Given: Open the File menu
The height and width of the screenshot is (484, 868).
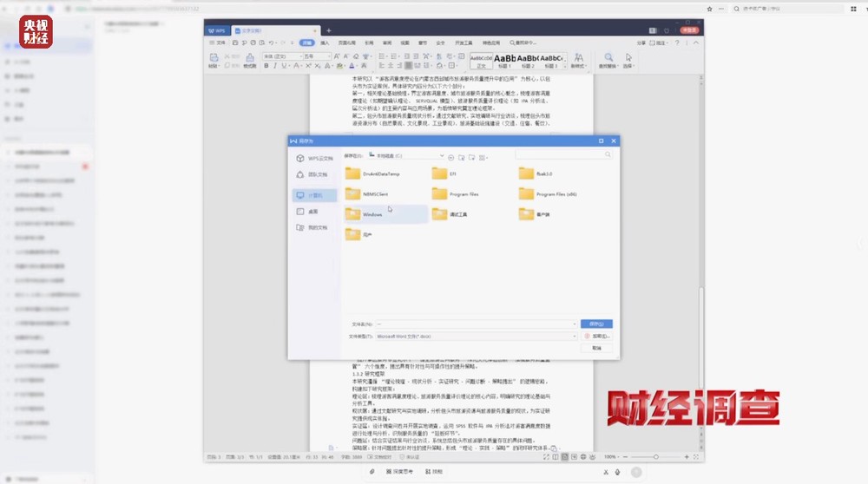Looking at the screenshot, I should (220, 43).
